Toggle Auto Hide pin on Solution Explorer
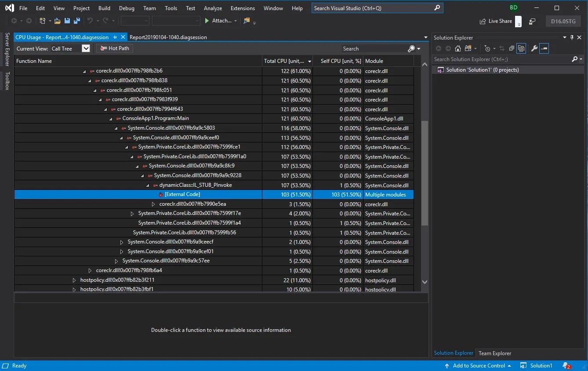 pyautogui.click(x=572, y=37)
